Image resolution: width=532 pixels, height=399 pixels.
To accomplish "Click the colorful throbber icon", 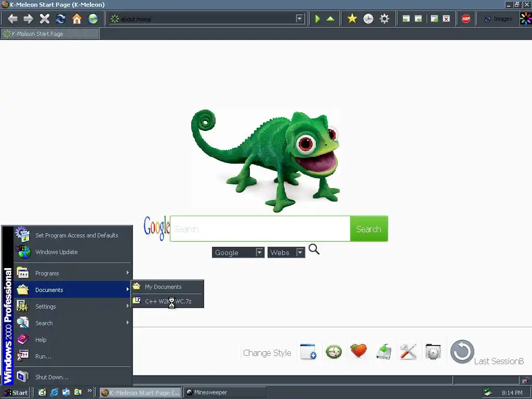I will (x=526, y=19).
